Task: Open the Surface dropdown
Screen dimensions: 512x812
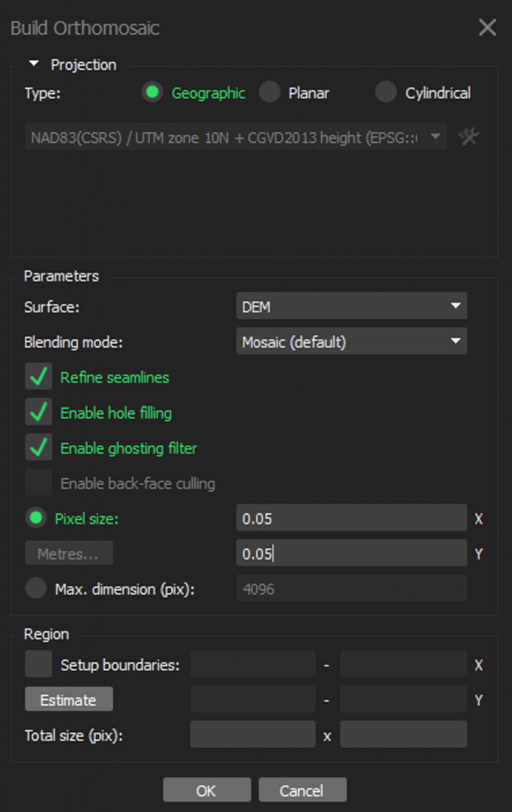Action: [351, 306]
